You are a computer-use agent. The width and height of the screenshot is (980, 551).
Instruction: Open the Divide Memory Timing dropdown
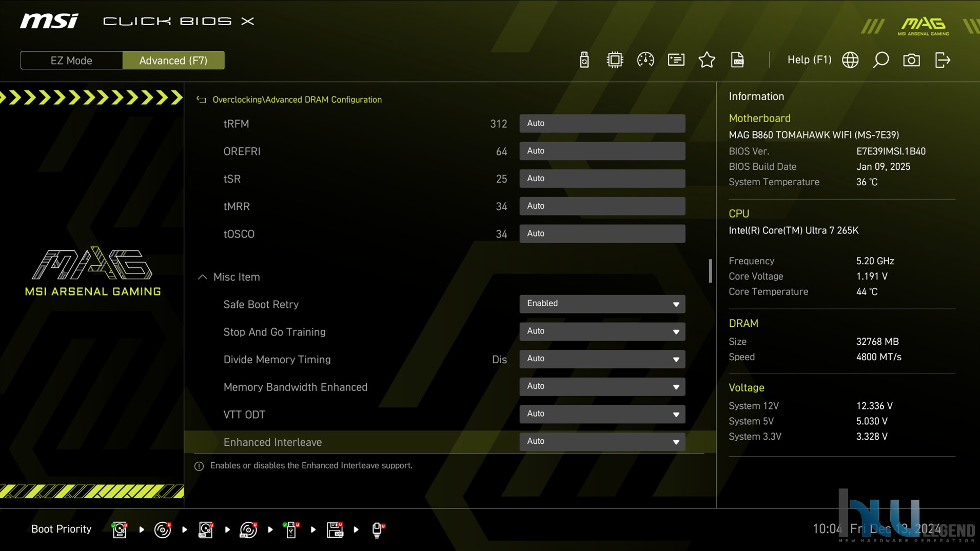602,359
